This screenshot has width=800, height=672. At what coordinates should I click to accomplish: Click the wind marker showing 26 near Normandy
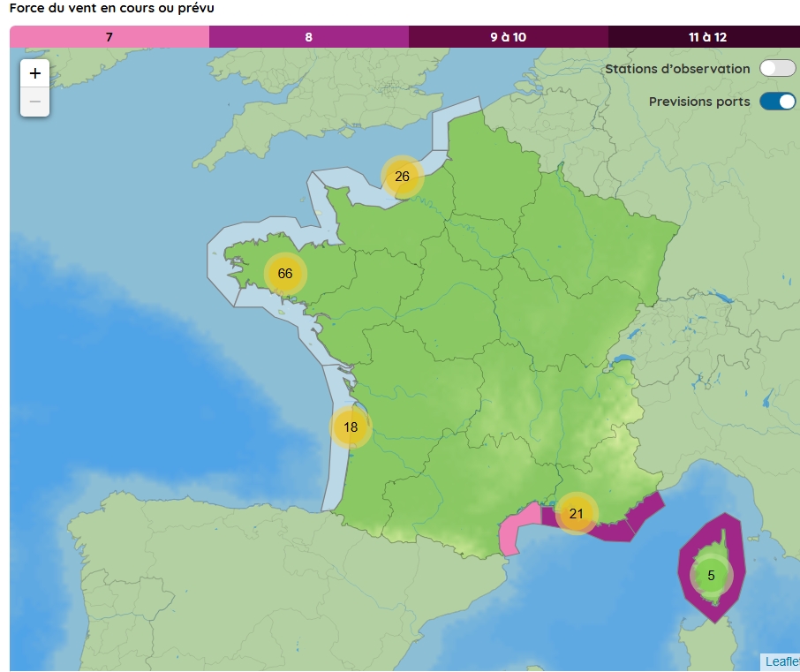pos(404,176)
